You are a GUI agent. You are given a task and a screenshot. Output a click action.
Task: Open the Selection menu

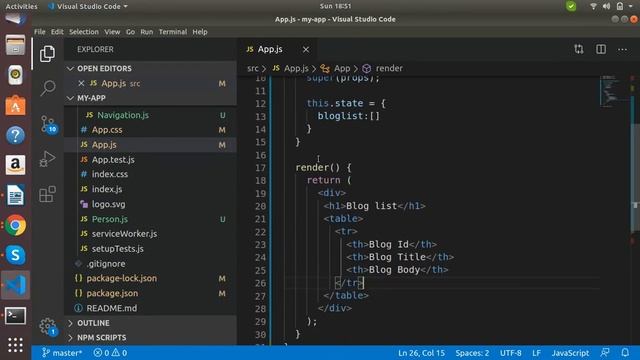pyautogui.click(x=84, y=32)
